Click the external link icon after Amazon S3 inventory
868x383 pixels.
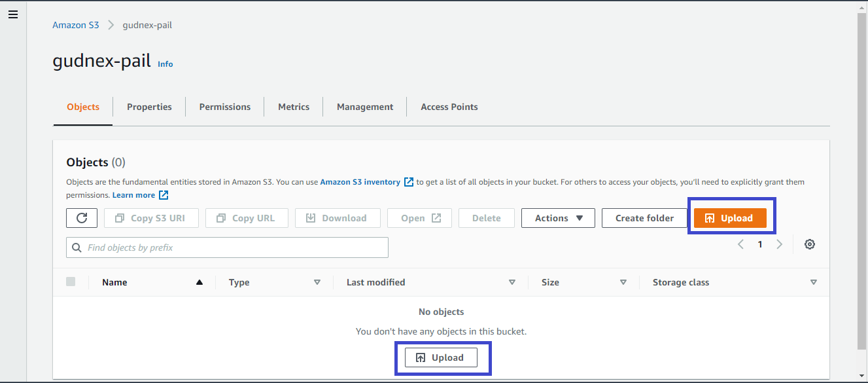tap(409, 182)
